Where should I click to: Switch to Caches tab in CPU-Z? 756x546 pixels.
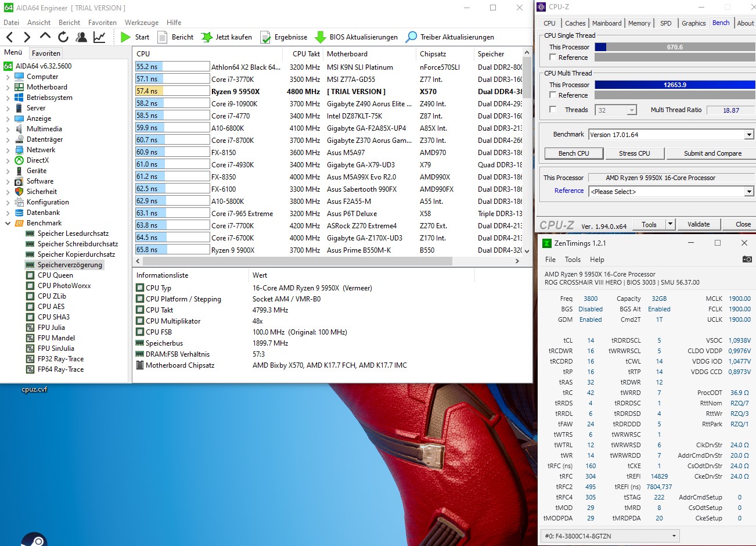pos(575,23)
